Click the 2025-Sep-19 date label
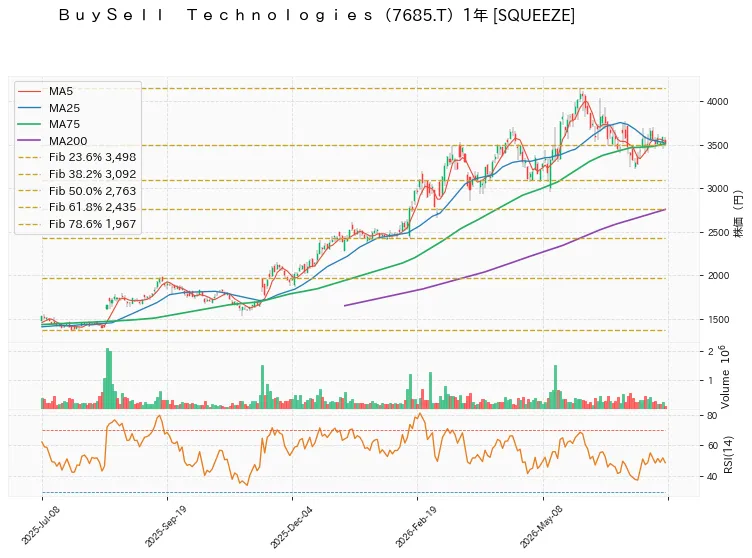 point(165,526)
